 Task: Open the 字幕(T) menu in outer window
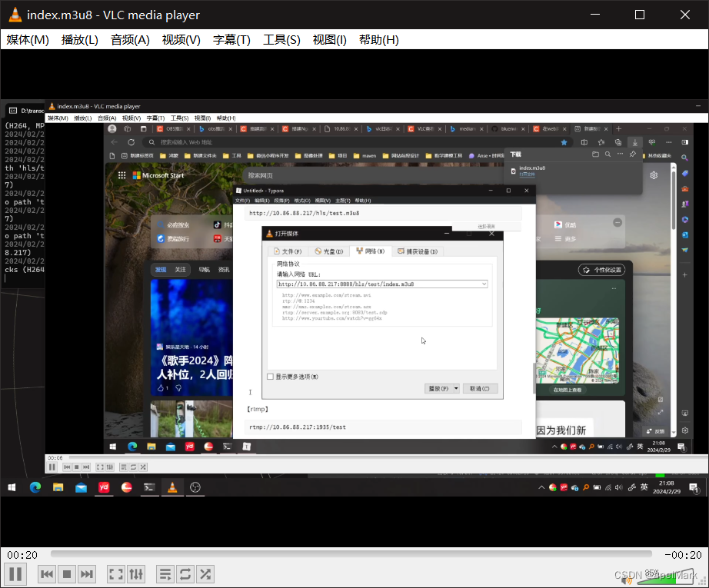(x=231, y=40)
